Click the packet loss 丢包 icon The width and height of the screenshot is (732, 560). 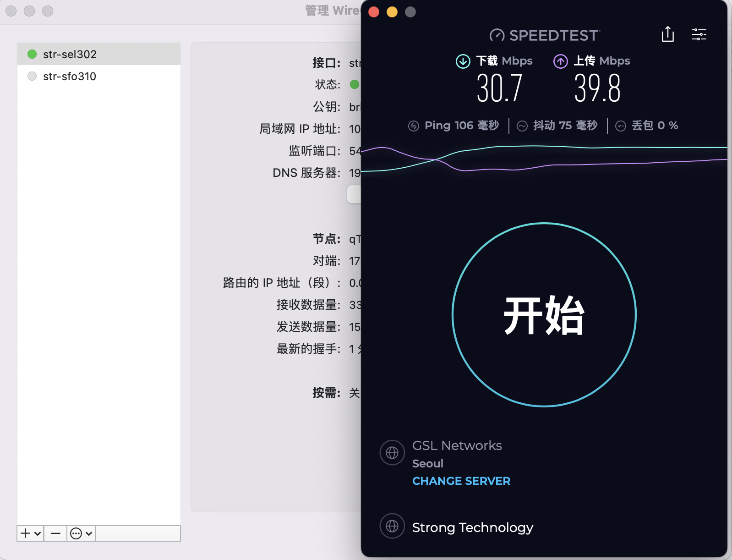point(621,126)
